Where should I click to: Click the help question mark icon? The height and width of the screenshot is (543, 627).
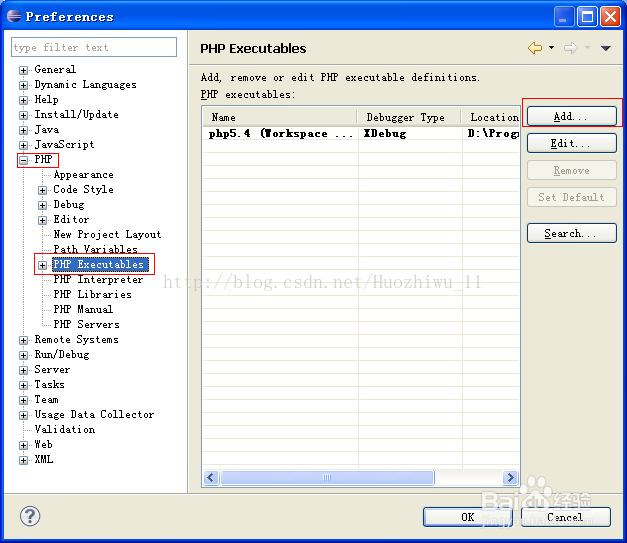click(30, 516)
